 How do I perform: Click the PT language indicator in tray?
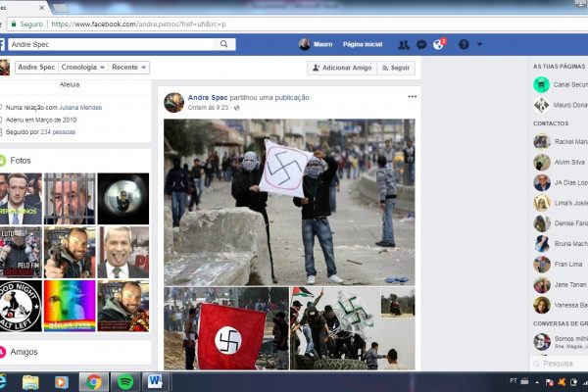coord(514,381)
